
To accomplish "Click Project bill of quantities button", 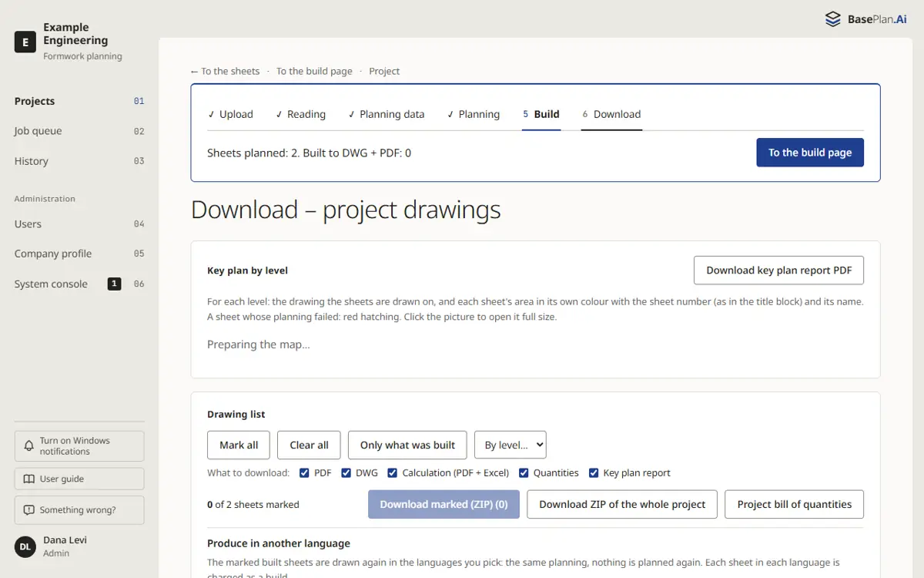I will point(795,504).
